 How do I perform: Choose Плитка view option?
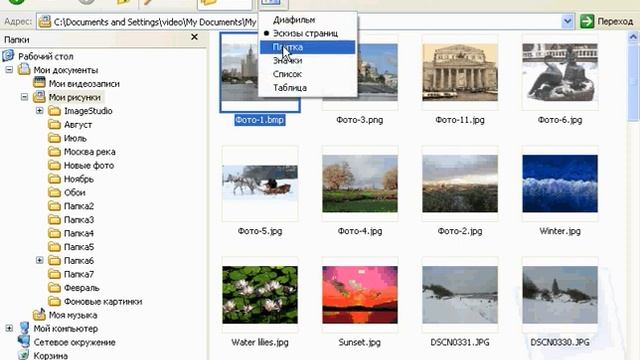pos(307,47)
